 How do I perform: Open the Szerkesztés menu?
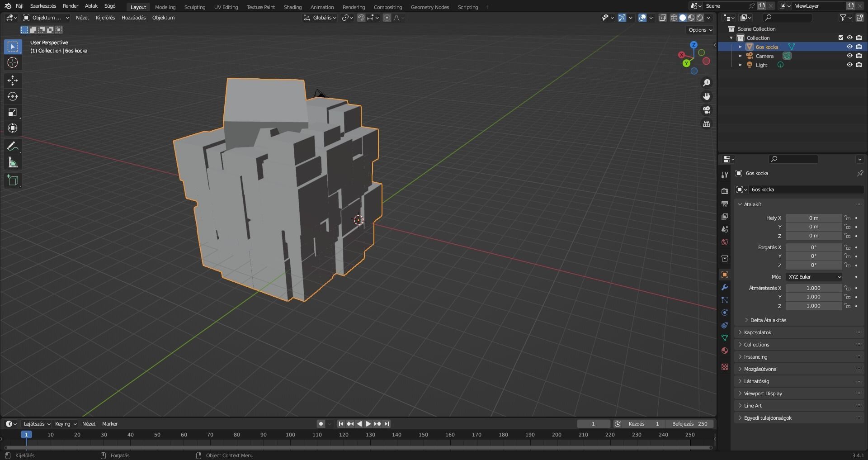tap(43, 6)
